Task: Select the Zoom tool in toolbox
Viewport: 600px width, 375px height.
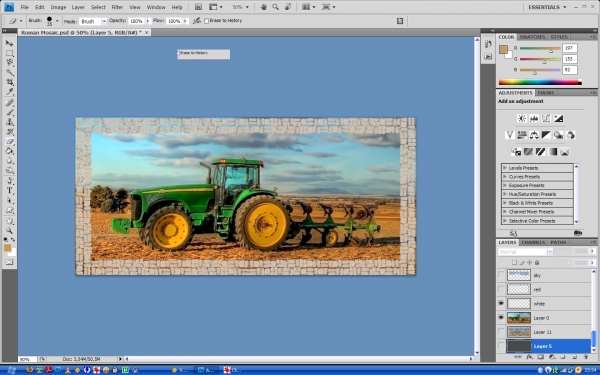Action: tap(9, 230)
